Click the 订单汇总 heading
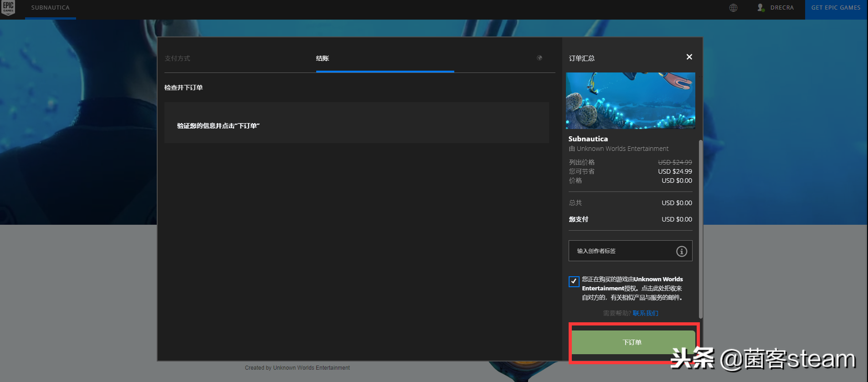The height and width of the screenshot is (382, 868). pyautogui.click(x=582, y=58)
